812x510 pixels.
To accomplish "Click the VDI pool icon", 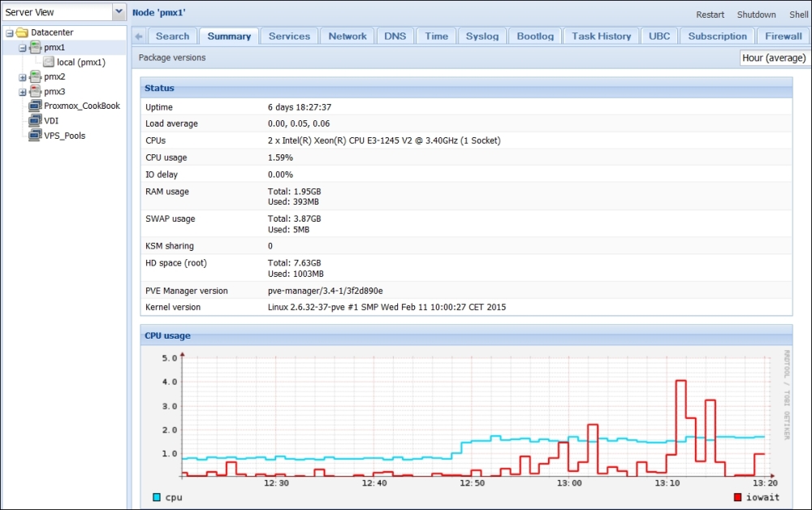I will pyautogui.click(x=35, y=121).
